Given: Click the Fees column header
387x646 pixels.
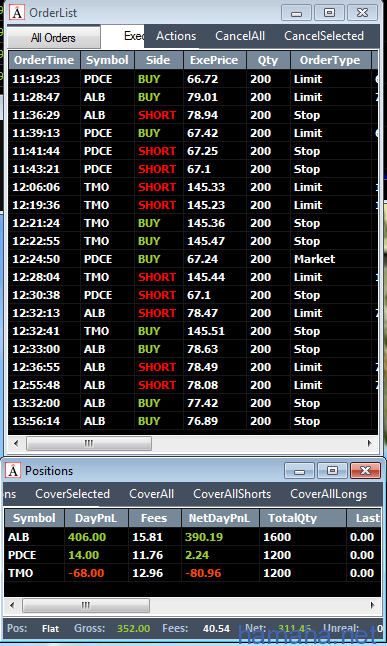Looking at the screenshot, I should 155,518.
